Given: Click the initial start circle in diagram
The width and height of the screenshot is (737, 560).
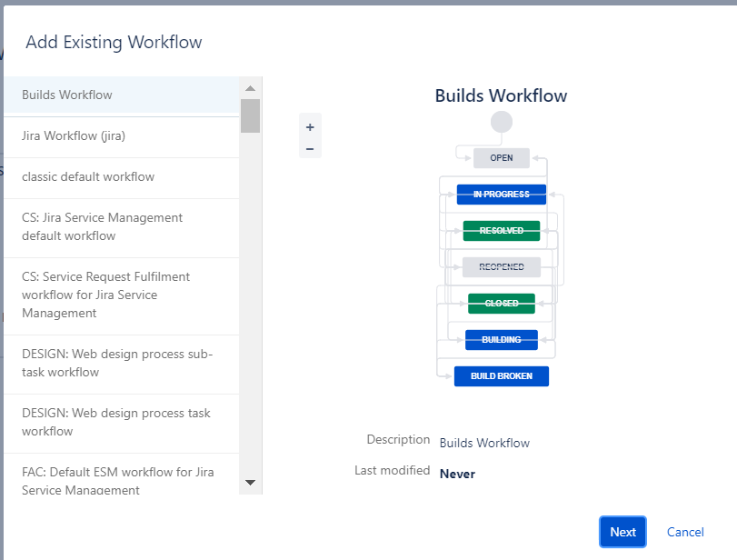Looking at the screenshot, I should pyautogui.click(x=502, y=122).
